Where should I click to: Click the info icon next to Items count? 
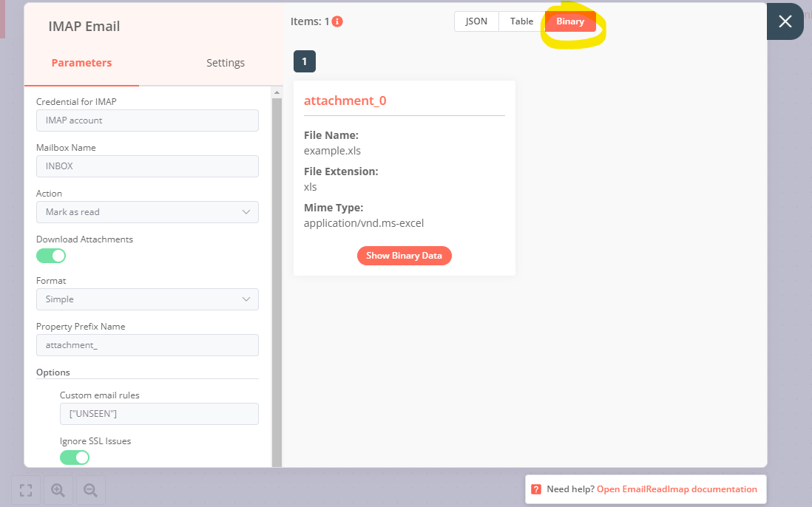click(x=339, y=21)
